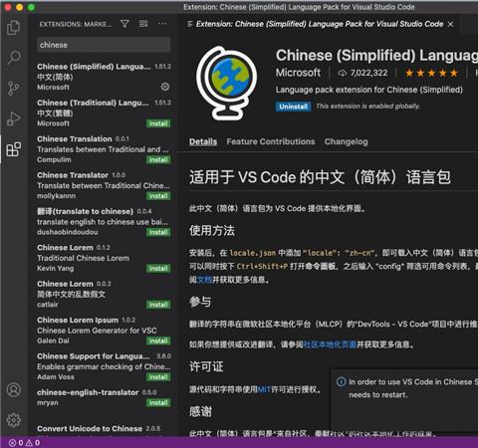Close the extension editor tab
Screen dimensions: 478x448
(x=450, y=24)
